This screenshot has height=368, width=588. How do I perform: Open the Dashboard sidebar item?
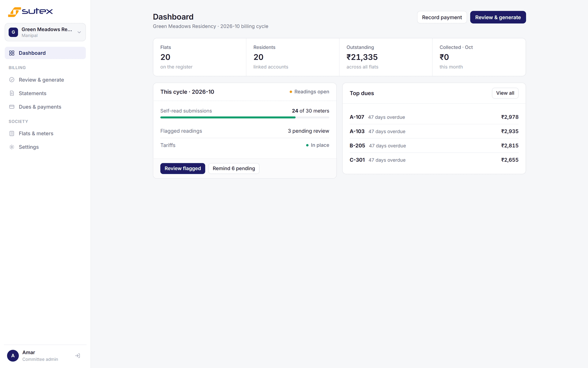pos(45,53)
